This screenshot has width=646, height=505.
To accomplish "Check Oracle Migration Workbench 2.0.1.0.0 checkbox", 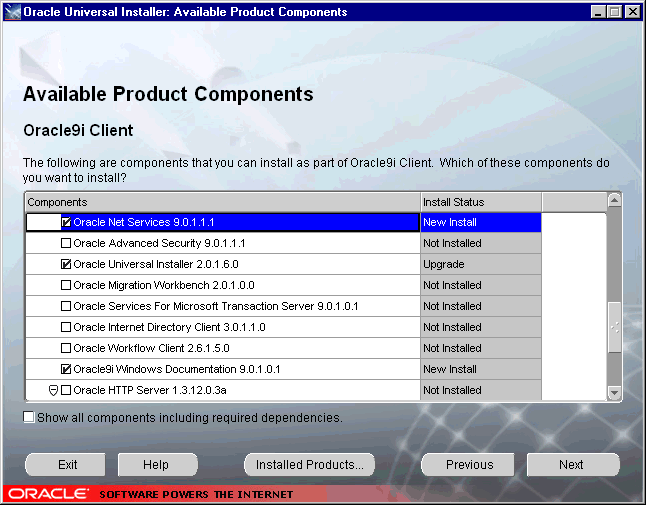I will 66,285.
